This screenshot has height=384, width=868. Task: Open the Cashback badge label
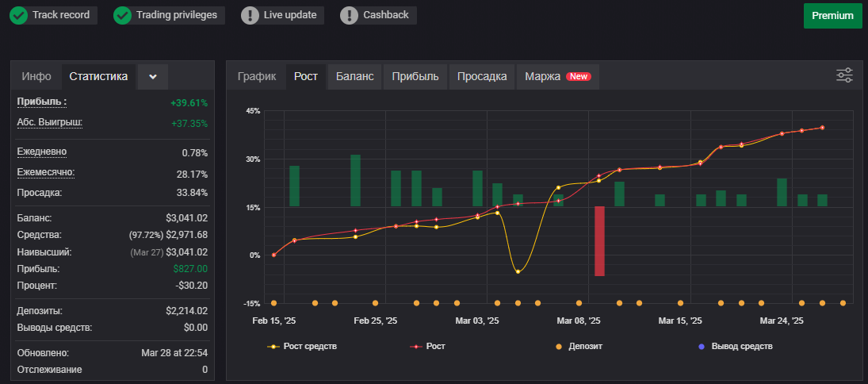(386, 15)
